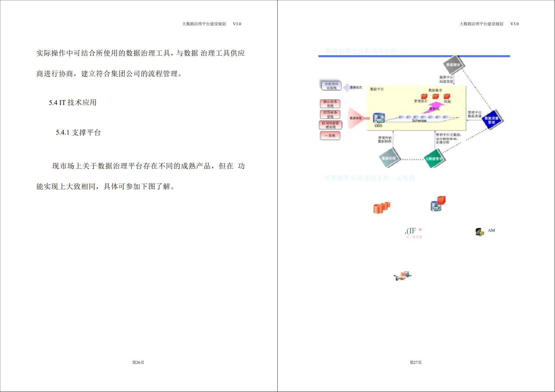Viewport: 555px width, 392px height.
Task: Click the lavender 数据提供 left arrow
Action: coord(352,87)
